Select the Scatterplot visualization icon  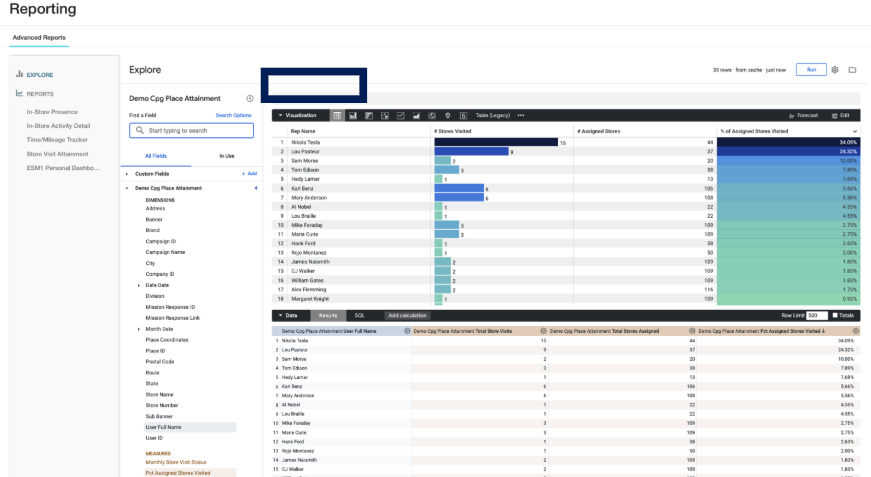(384, 116)
